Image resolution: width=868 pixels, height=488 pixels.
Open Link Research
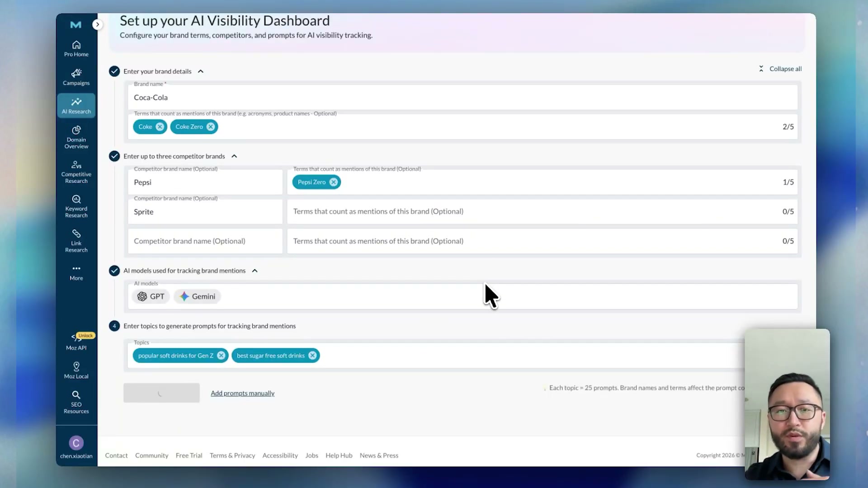pyautogui.click(x=76, y=240)
